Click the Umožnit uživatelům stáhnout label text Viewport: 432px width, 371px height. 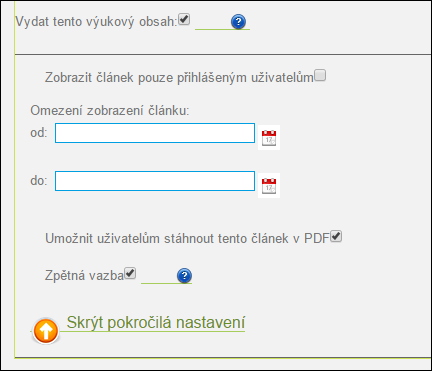point(187,239)
